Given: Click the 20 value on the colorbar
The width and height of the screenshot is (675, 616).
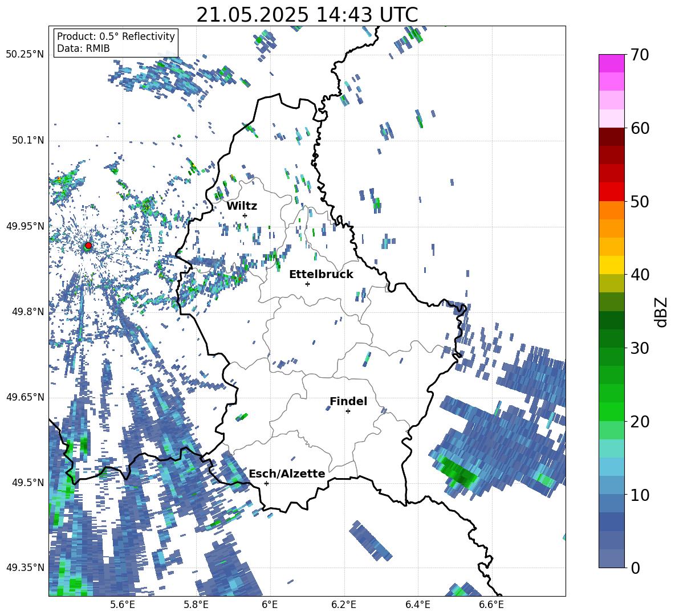Looking at the screenshot, I should click(x=639, y=422).
